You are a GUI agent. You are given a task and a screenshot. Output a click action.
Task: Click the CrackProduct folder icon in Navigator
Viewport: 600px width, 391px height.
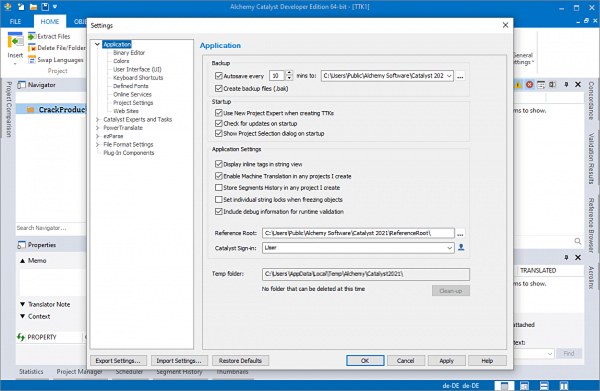(31, 110)
